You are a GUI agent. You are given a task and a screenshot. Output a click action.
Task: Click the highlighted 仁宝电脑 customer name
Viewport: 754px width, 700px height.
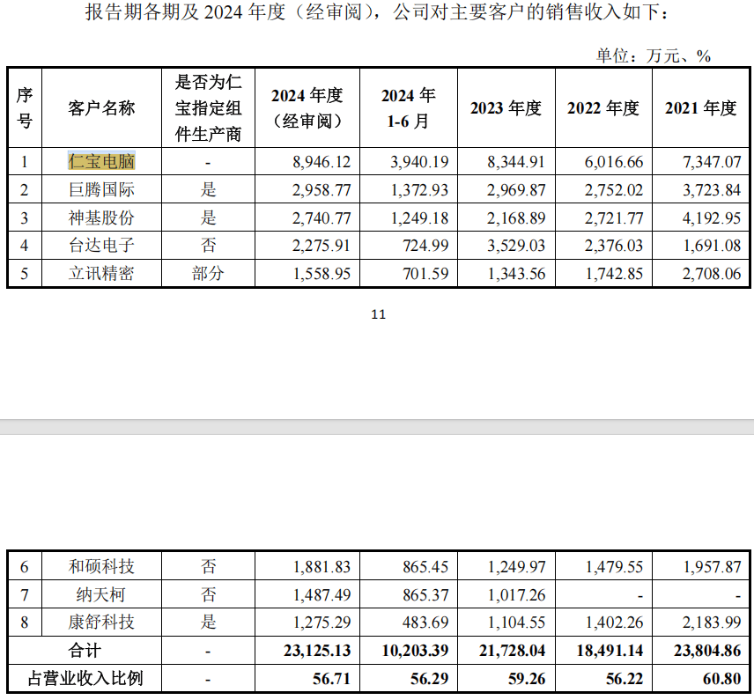tap(101, 161)
